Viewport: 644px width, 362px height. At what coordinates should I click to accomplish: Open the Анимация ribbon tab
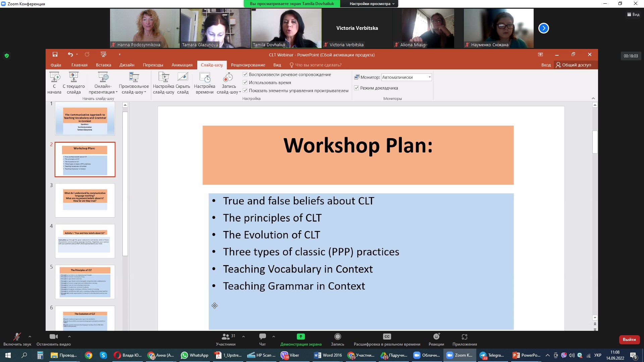(182, 65)
